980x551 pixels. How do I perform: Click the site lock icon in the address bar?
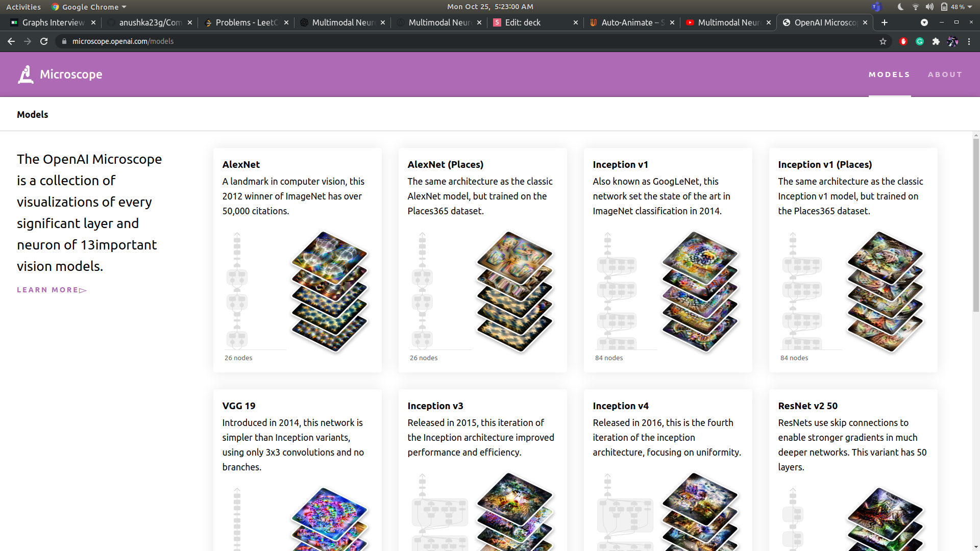pos(64,41)
